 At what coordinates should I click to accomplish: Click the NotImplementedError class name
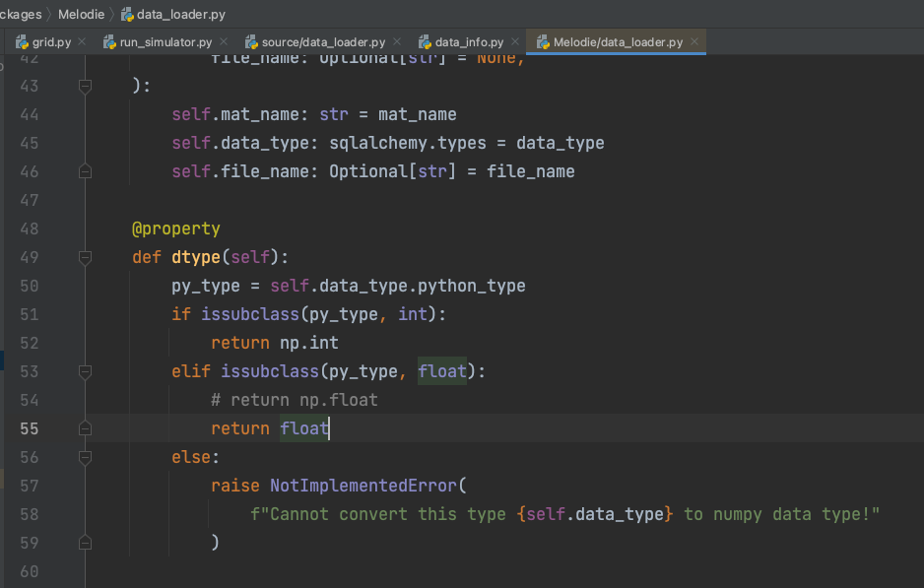pos(363,486)
